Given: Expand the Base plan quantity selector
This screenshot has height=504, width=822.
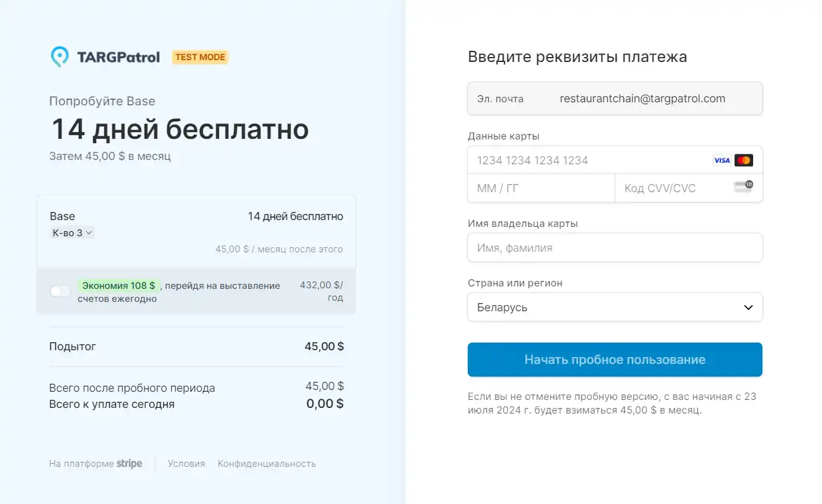Looking at the screenshot, I should pyautogui.click(x=71, y=232).
